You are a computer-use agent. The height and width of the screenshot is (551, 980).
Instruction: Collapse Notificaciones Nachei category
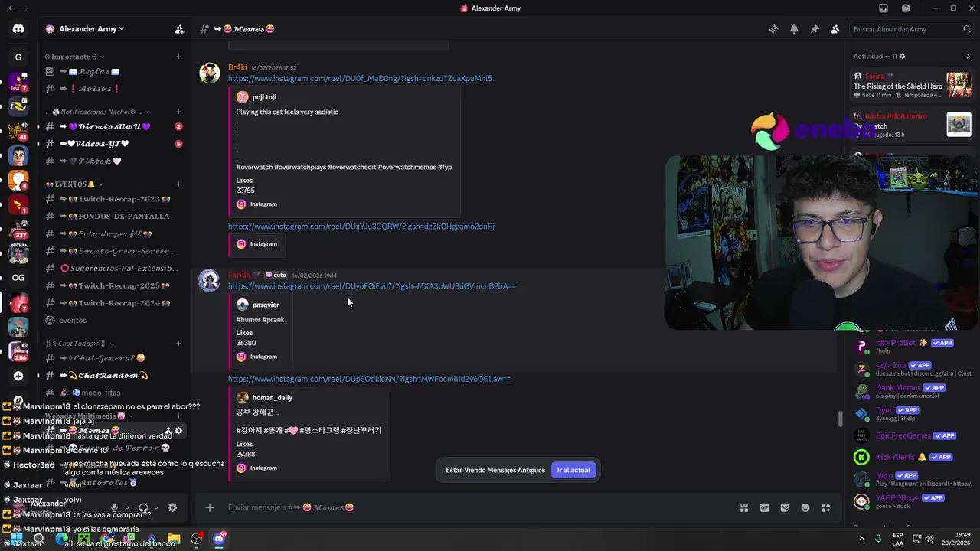point(98,112)
